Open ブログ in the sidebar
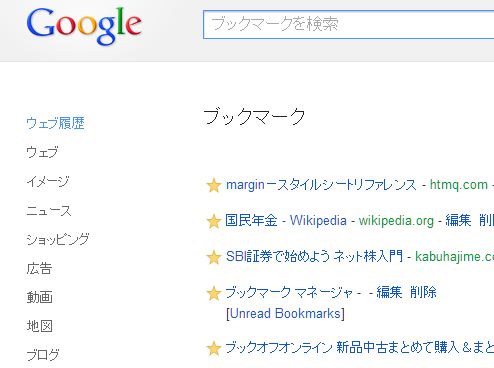Viewport: 494px width, 368px height. coord(43,355)
